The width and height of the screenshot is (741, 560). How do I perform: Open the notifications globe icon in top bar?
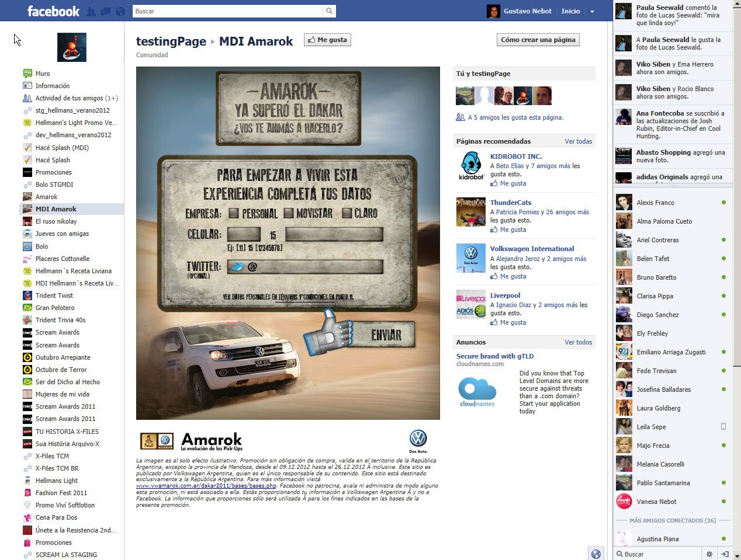tap(120, 11)
